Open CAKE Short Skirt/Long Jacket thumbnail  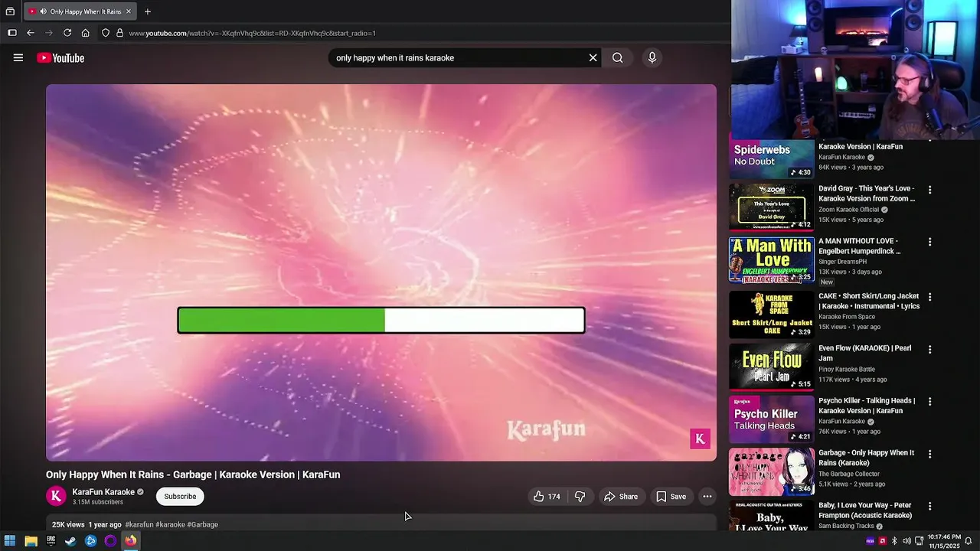point(772,314)
